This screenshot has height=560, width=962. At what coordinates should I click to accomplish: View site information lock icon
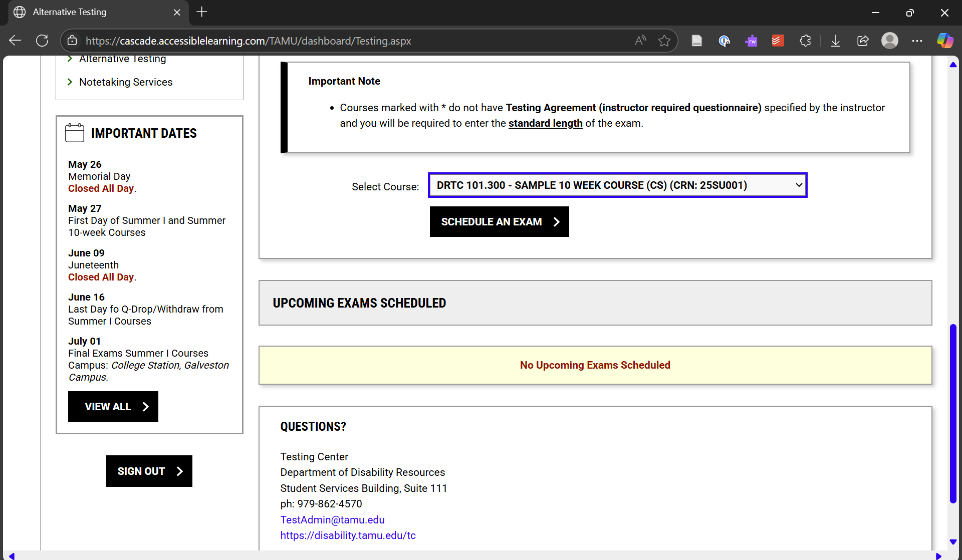72,41
